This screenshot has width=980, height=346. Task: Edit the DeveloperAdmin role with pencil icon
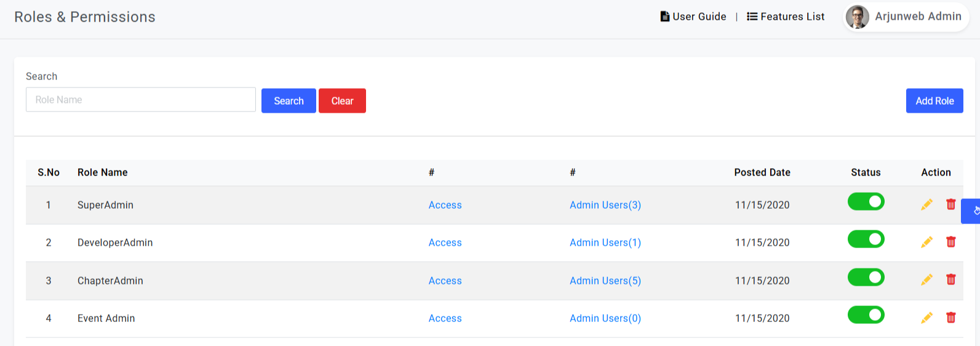coord(926,242)
